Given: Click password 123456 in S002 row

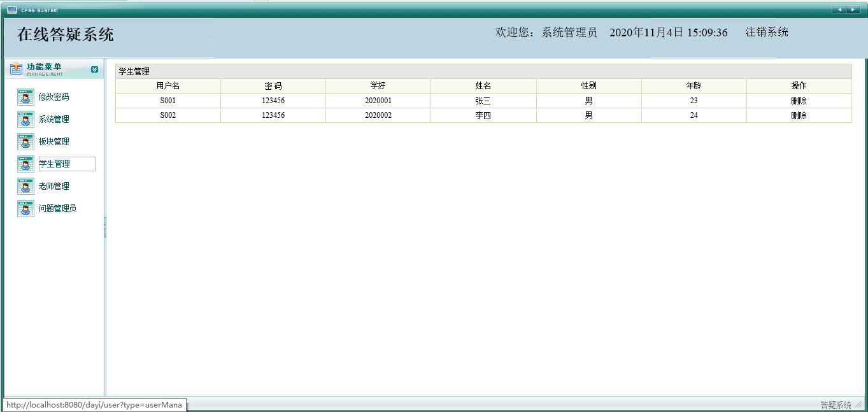Looking at the screenshot, I should [x=273, y=115].
